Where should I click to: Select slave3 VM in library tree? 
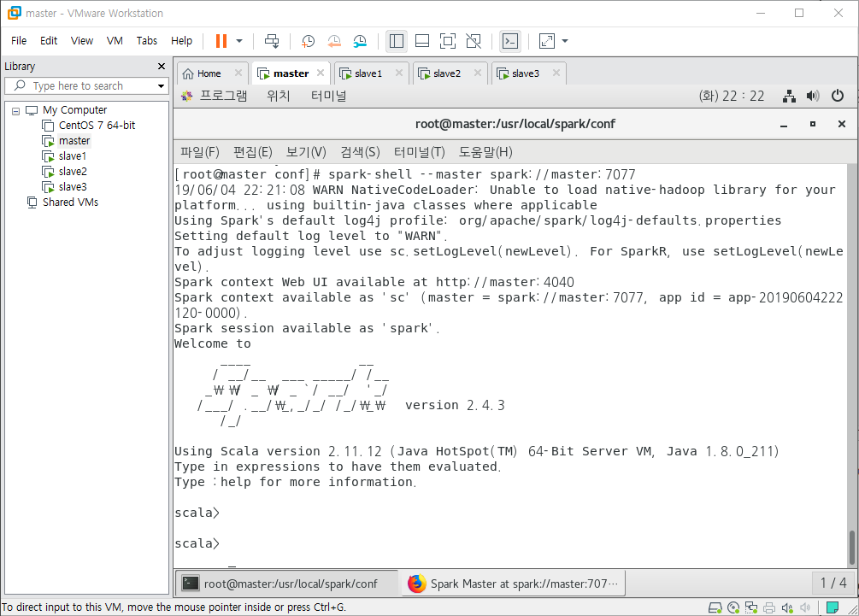[x=73, y=187]
